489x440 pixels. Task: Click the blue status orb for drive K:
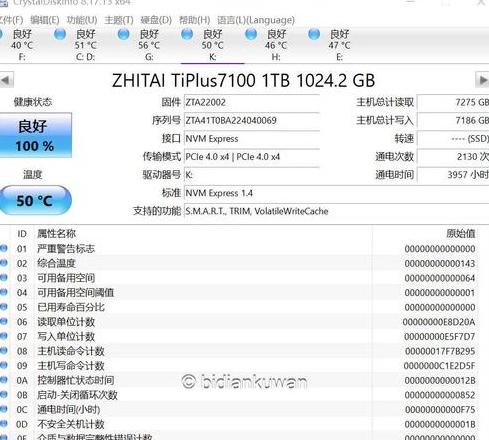coord(187,34)
